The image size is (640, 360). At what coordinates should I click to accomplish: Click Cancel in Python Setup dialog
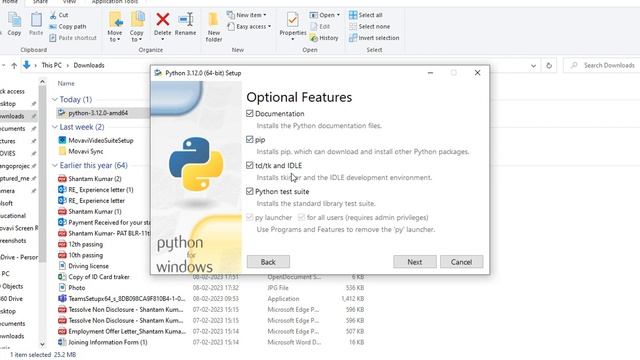(462, 262)
